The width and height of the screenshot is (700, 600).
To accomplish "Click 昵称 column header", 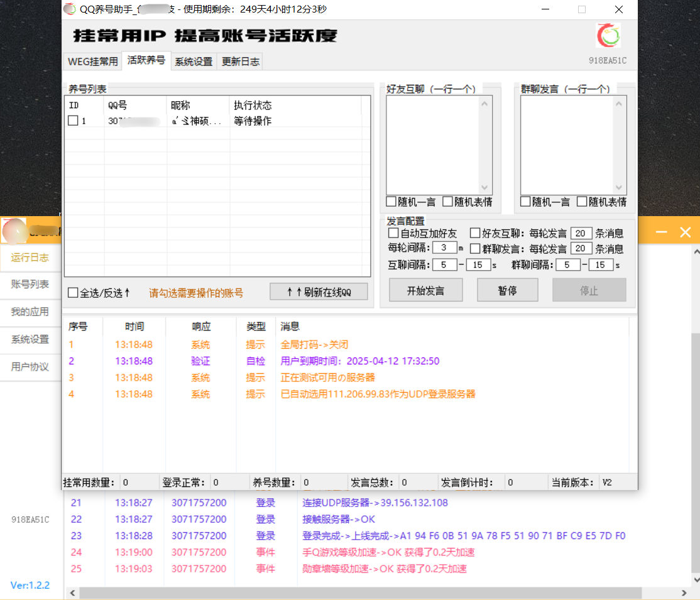I will [198, 106].
